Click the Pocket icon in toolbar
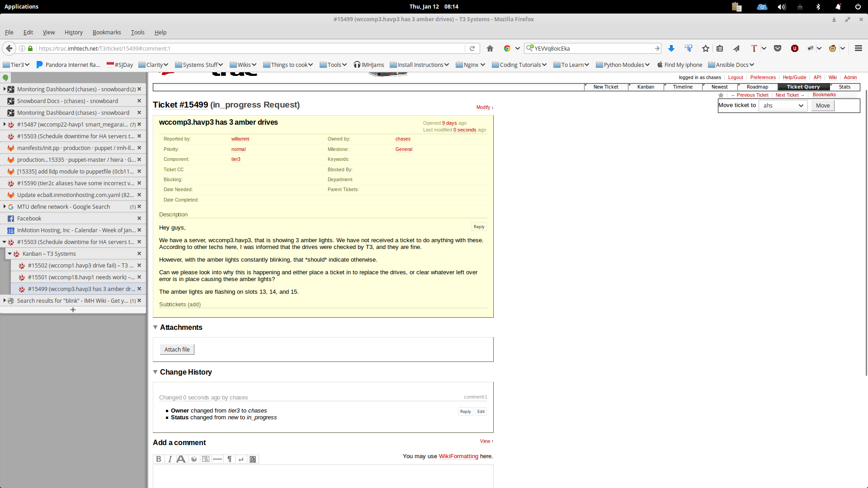This screenshot has width=868, height=488. [x=778, y=48]
